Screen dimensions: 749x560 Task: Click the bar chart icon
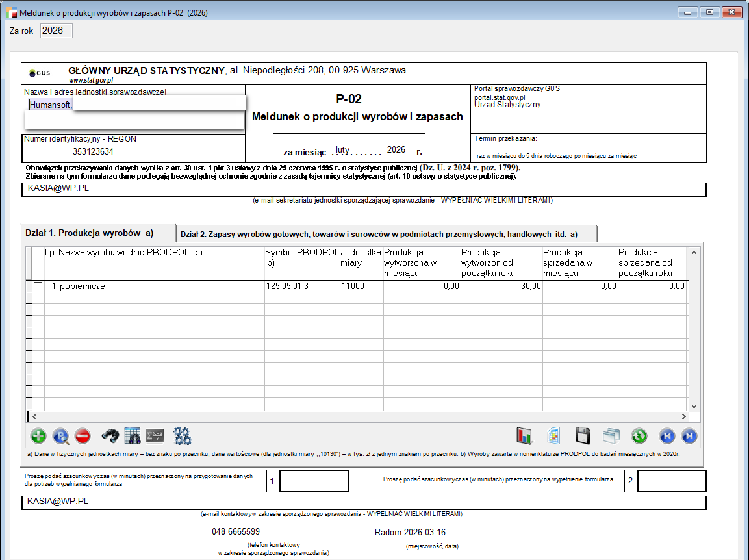tap(524, 436)
